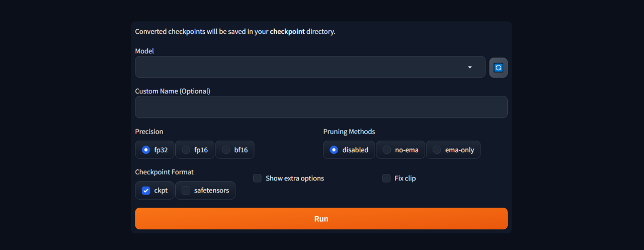
Task: Click the Precision section label
Action: 149,132
